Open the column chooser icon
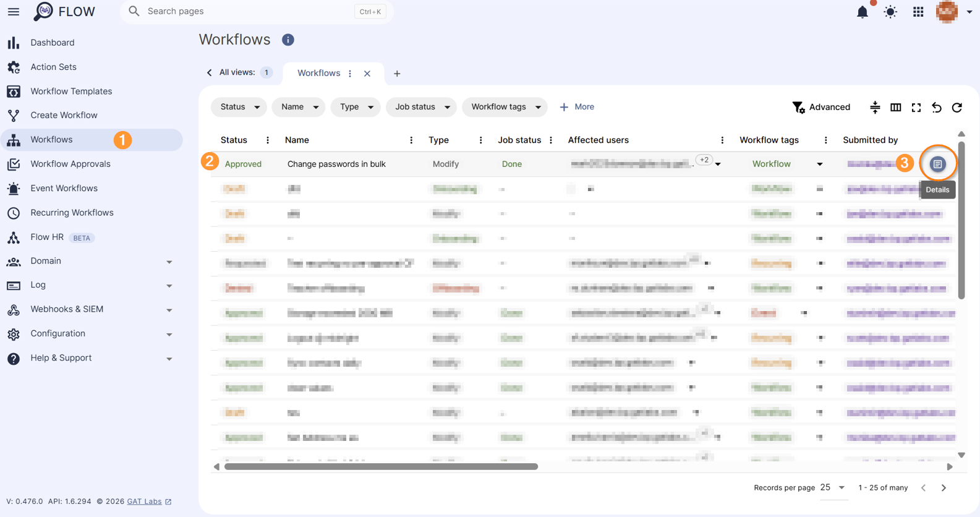Viewport: 980px width, 517px height. tap(895, 108)
